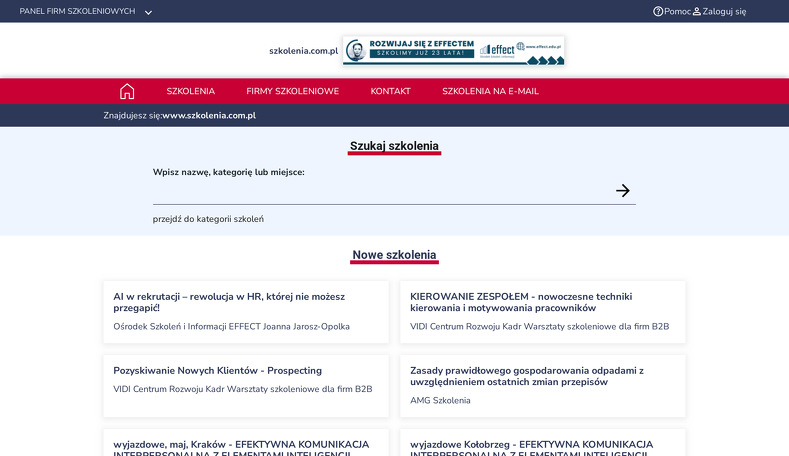Click przejdź do kategorii szkoleń link
Screen dimensions: 789x456
(208, 219)
